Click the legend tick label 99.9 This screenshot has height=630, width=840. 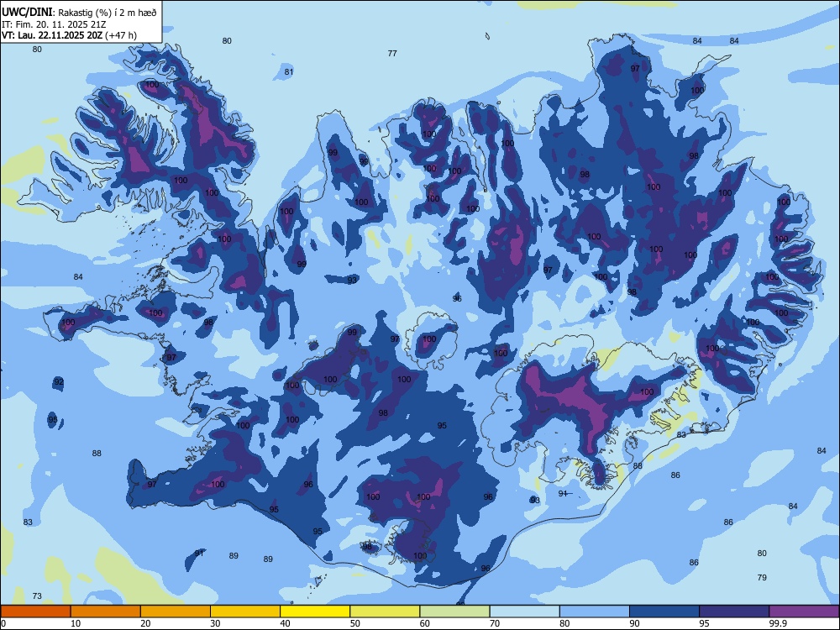point(778,623)
